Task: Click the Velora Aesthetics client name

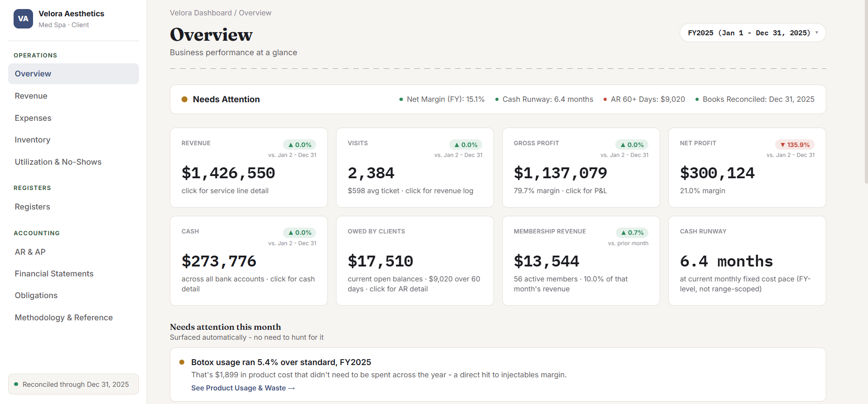Action: pyautogui.click(x=72, y=14)
